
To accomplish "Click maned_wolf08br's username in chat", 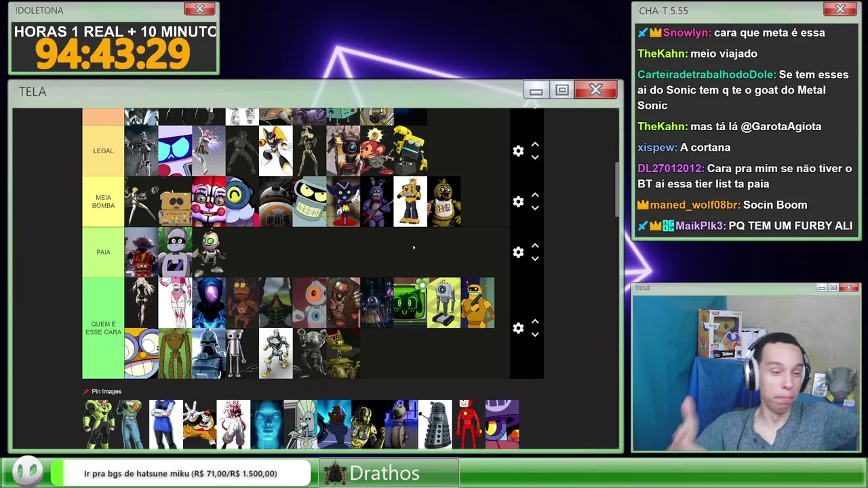I will click(x=696, y=205).
